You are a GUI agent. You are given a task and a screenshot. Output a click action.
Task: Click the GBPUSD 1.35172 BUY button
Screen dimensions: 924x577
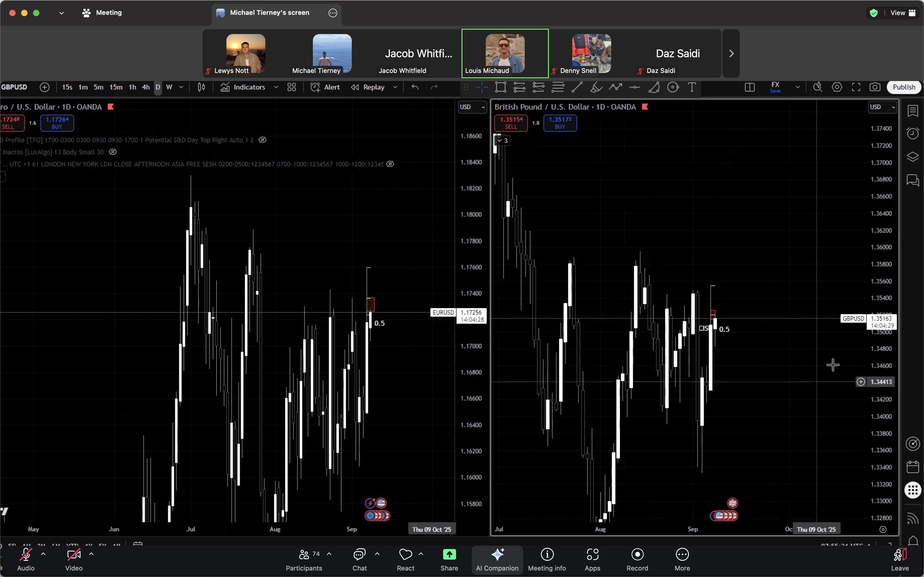[x=560, y=123]
